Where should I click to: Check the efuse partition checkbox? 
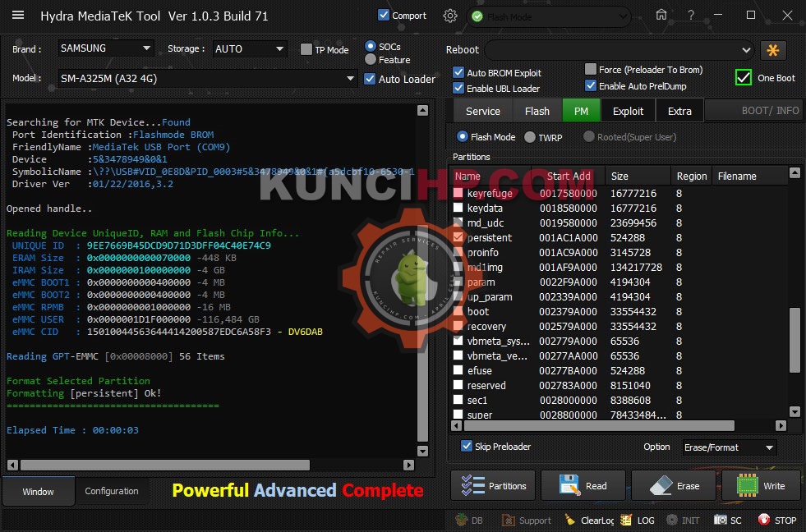point(458,369)
